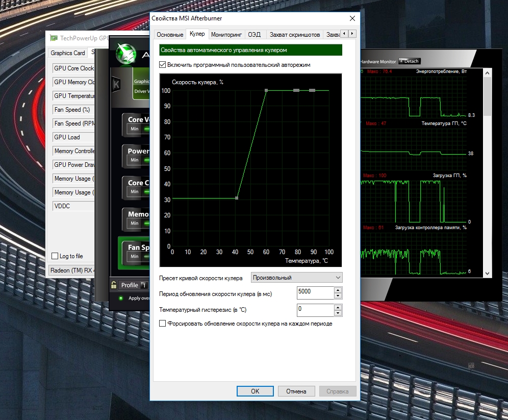
Task: Click GPU Temperature row in GPU-Z
Action: click(73, 96)
